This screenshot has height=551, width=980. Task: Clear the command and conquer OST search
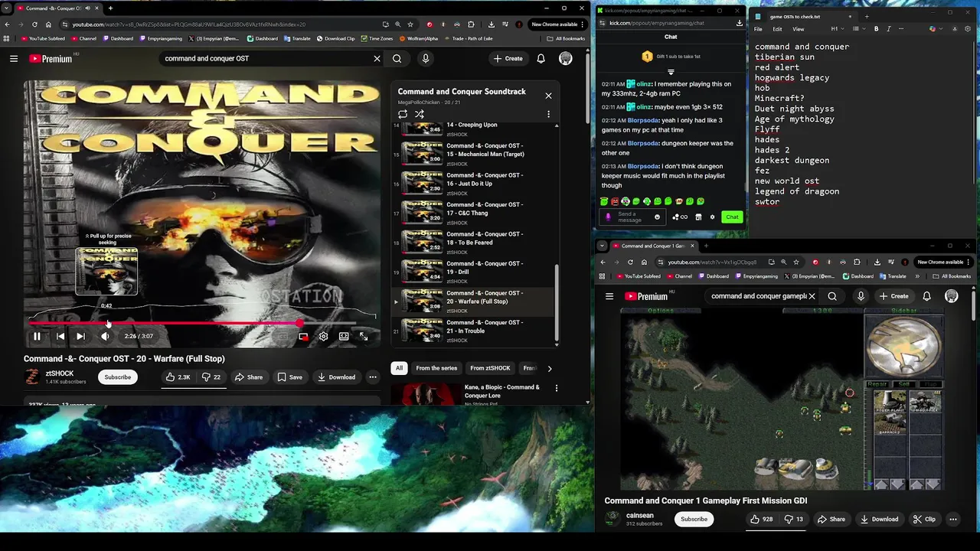click(x=377, y=59)
